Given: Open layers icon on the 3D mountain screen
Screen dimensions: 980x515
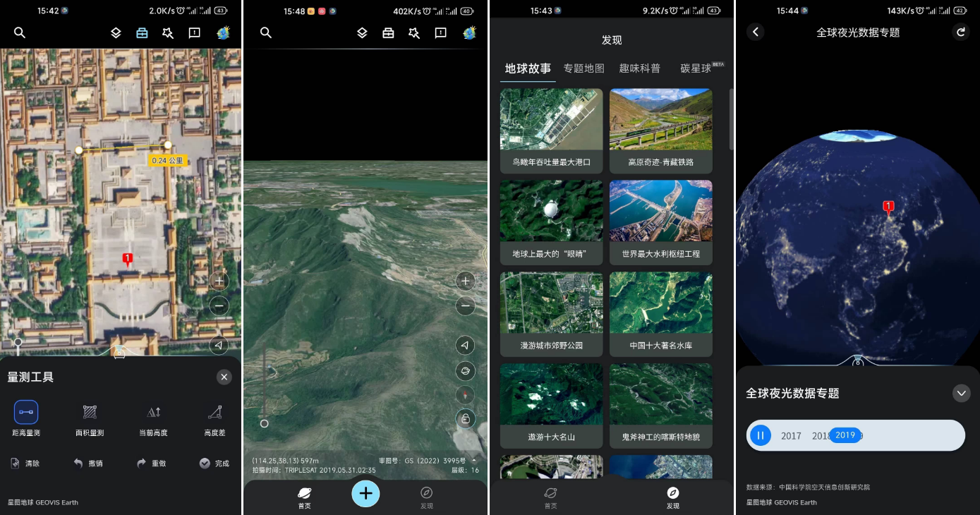Looking at the screenshot, I should [362, 32].
